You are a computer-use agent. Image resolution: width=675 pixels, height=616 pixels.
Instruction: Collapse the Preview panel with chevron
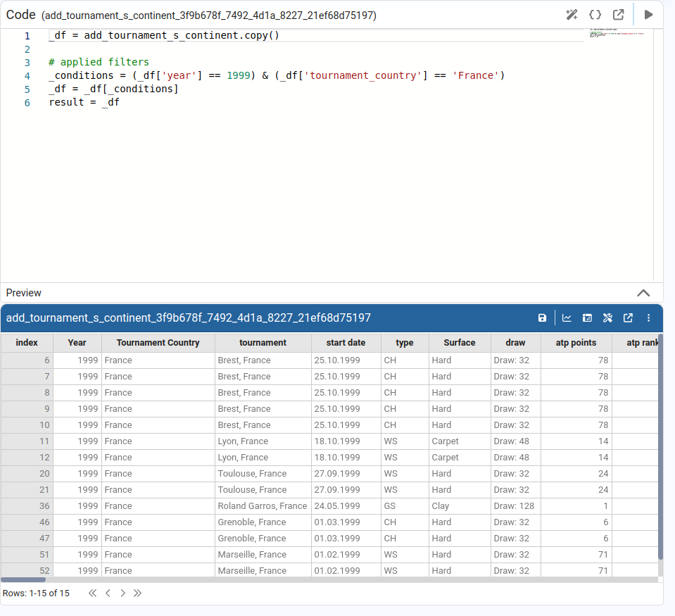click(x=643, y=293)
